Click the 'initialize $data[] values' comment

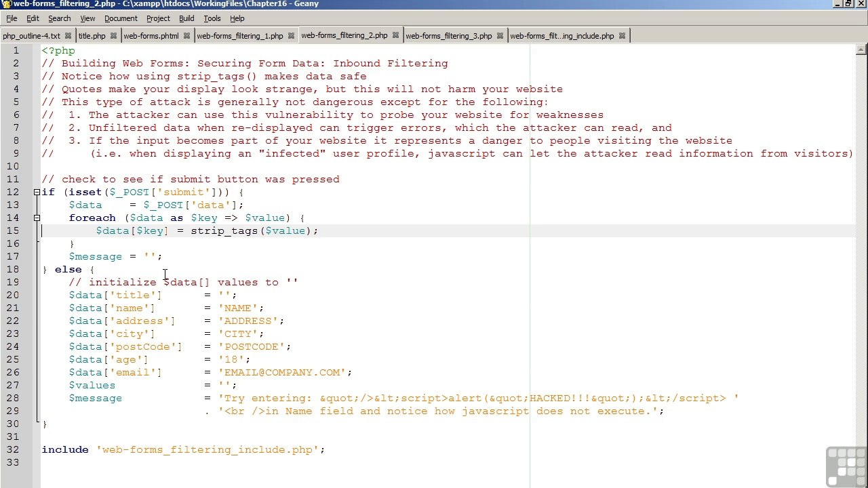point(183,283)
